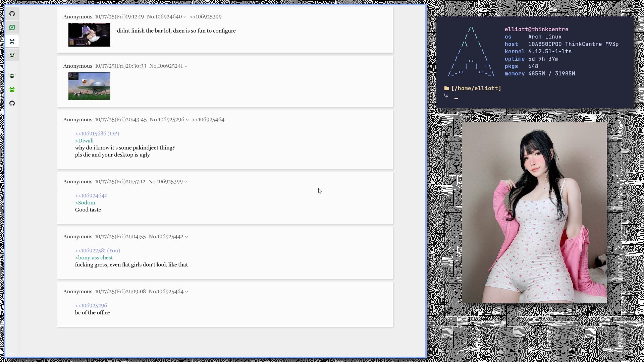Click the dark green clover above the neon one
Viewport: 644px width, 362px height.
[x=12, y=76]
